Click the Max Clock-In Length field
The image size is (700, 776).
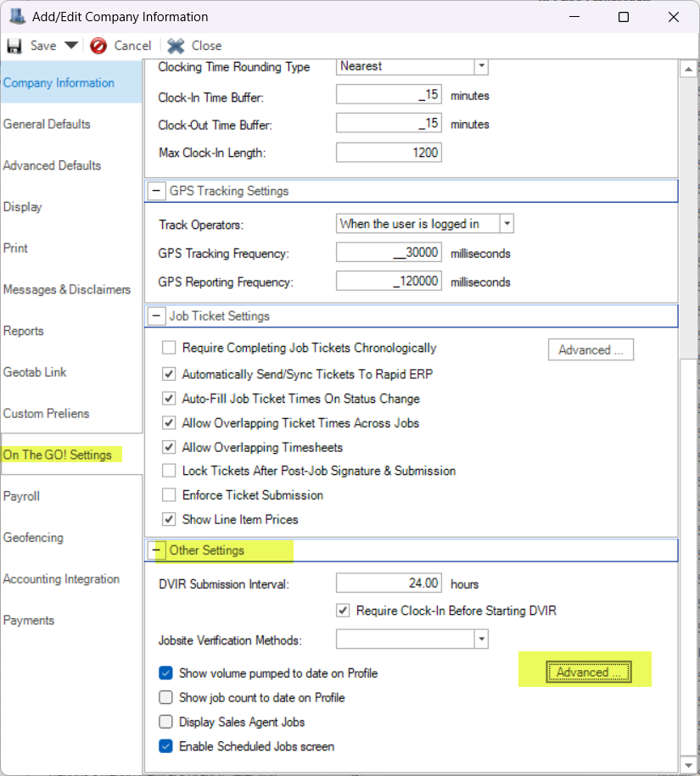389,153
